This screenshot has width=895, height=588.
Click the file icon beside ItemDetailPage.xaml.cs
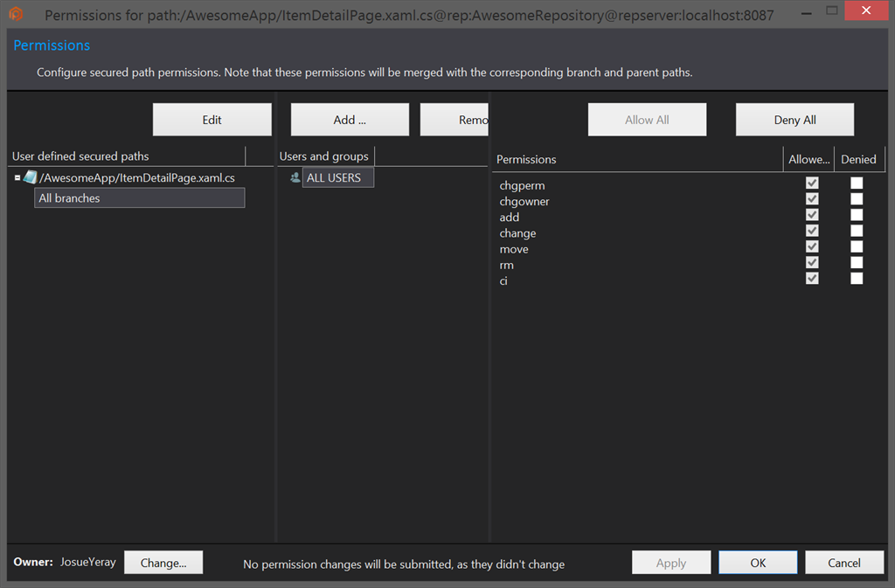tap(31, 177)
